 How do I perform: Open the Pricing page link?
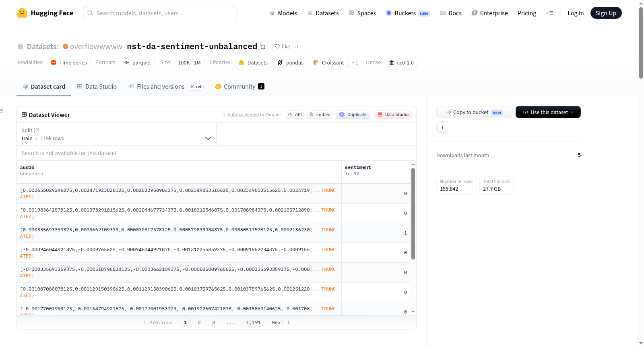(527, 13)
